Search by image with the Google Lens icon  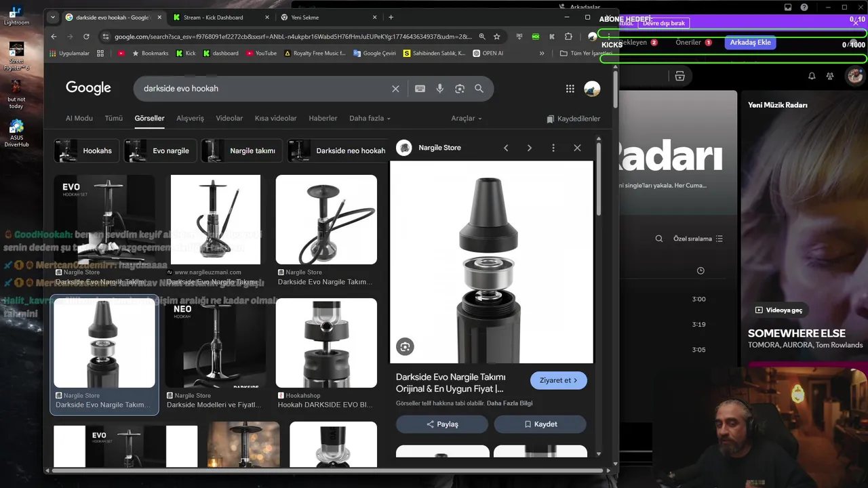[x=459, y=88]
